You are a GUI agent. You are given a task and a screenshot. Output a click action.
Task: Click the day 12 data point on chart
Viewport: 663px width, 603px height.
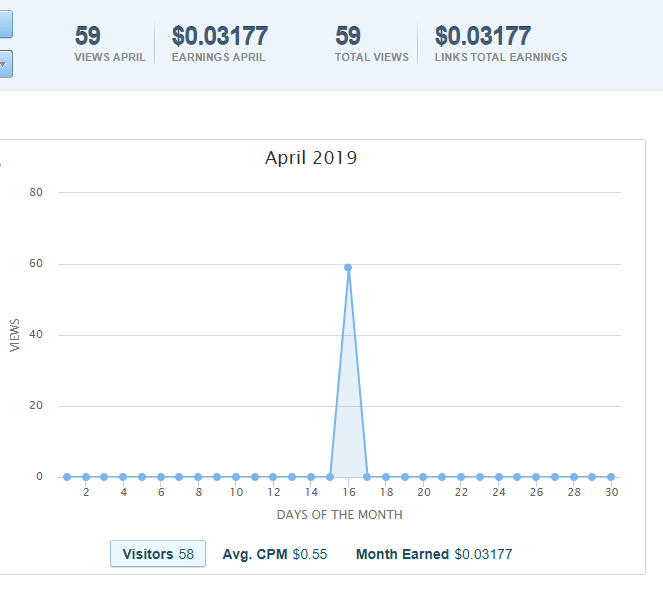pyautogui.click(x=273, y=477)
